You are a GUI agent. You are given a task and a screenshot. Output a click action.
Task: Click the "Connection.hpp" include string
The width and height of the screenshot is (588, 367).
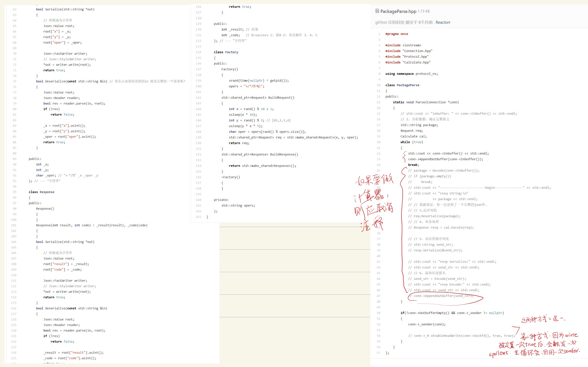click(417, 51)
